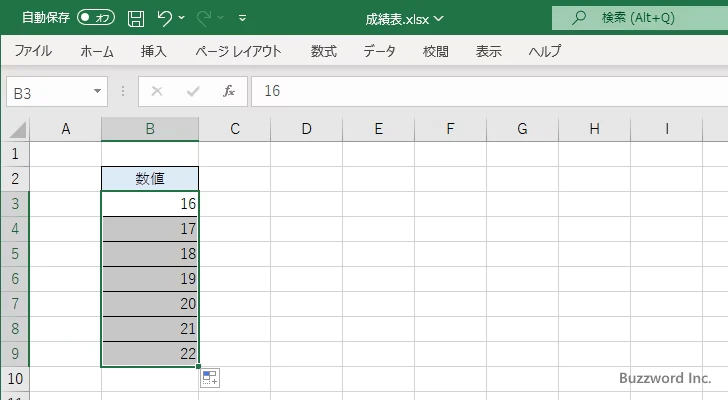Click the Select All corner triangle

point(17,129)
